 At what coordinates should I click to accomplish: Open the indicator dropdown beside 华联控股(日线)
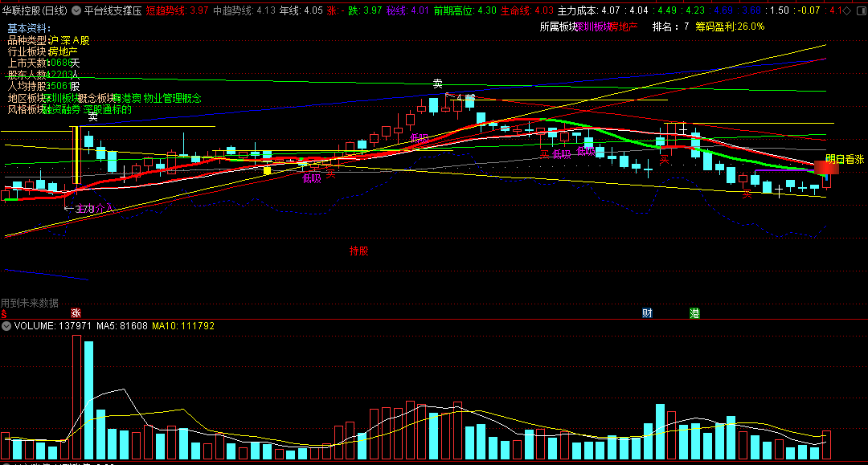[76, 10]
